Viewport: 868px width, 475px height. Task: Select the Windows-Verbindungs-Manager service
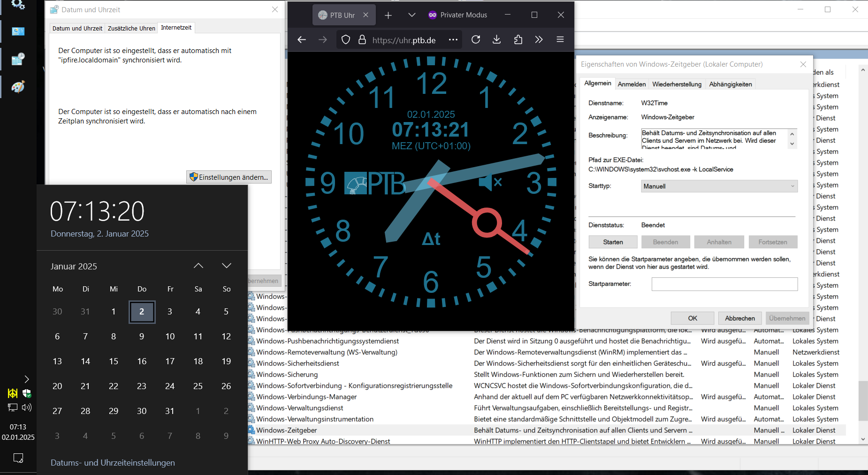[x=547, y=397]
